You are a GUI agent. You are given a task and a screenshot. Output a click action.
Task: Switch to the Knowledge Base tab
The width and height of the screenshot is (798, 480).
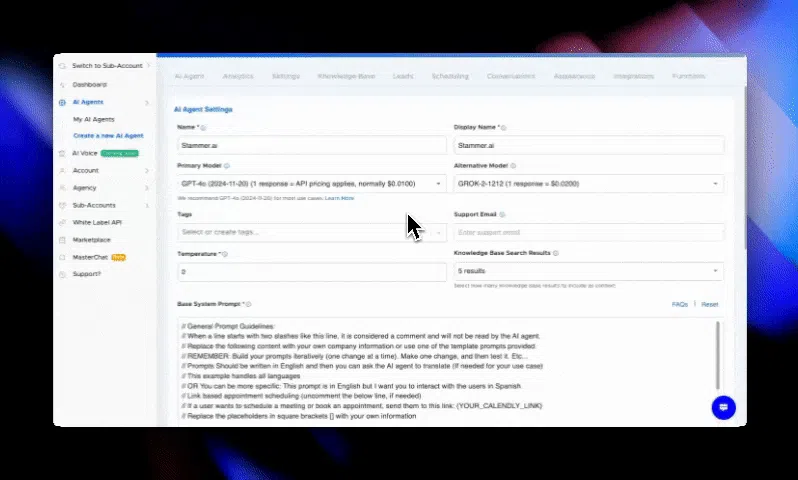coord(346,76)
